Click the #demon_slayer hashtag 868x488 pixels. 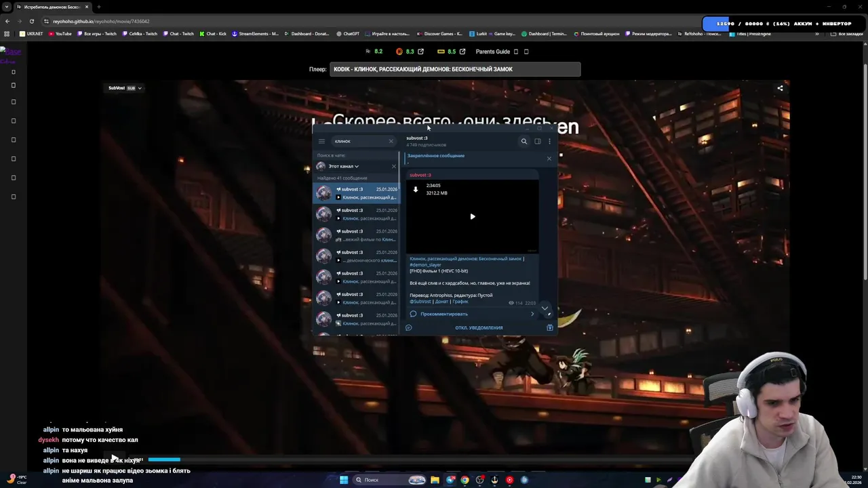click(x=425, y=265)
